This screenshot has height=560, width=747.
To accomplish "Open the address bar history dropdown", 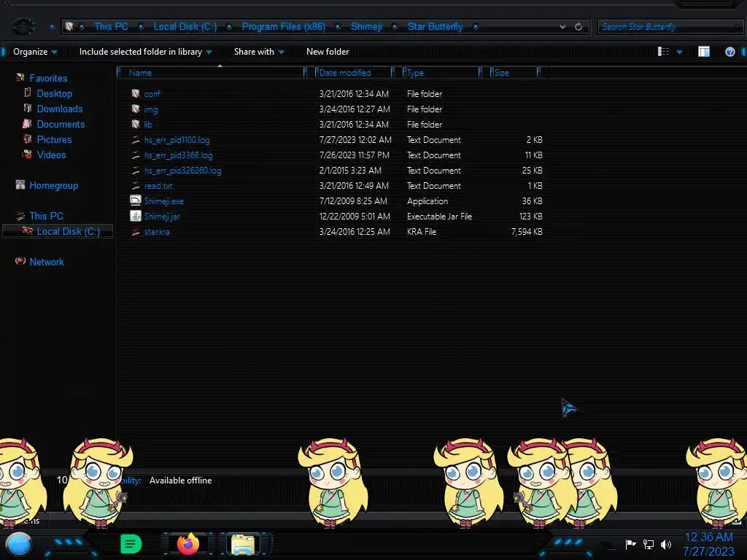I will [x=562, y=27].
